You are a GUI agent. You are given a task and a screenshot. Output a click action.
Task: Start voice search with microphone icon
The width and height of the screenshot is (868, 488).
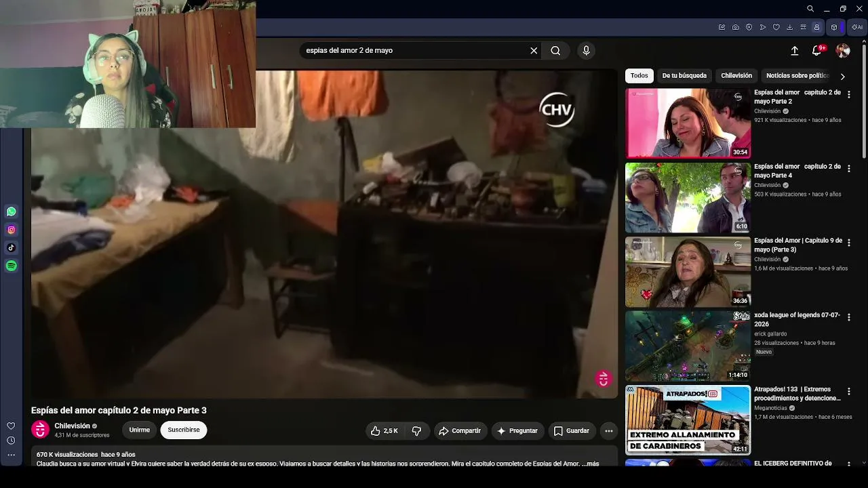(x=587, y=50)
